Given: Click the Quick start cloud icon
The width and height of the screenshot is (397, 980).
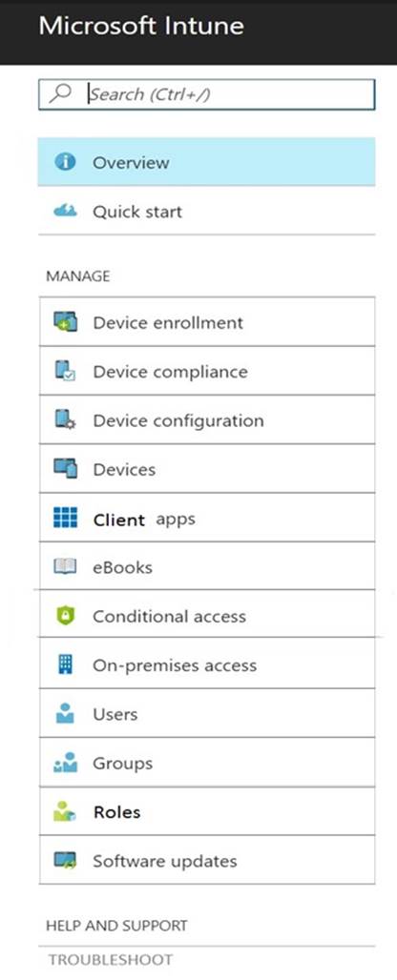Looking at the screenshot, I should (x=65, y=212).
